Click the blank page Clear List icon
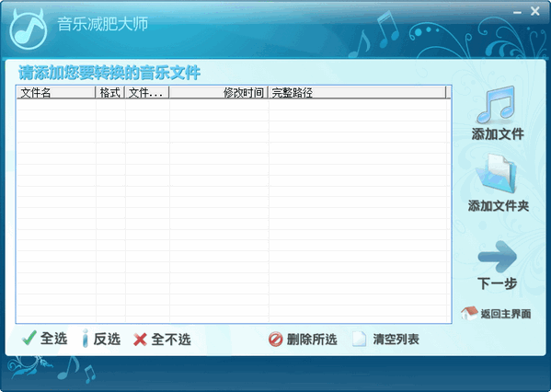The height and width of the screenshot is (392, 551). (359, 339)
